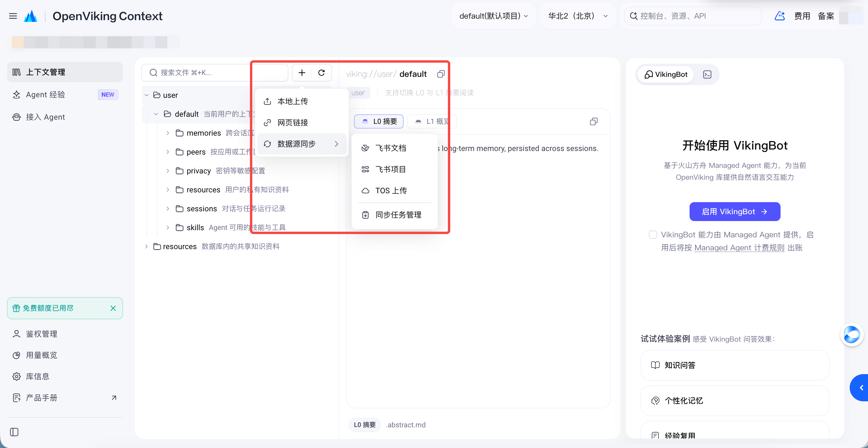Open the hamburger navigation menu
868x448 pixels.
point(13,16)
